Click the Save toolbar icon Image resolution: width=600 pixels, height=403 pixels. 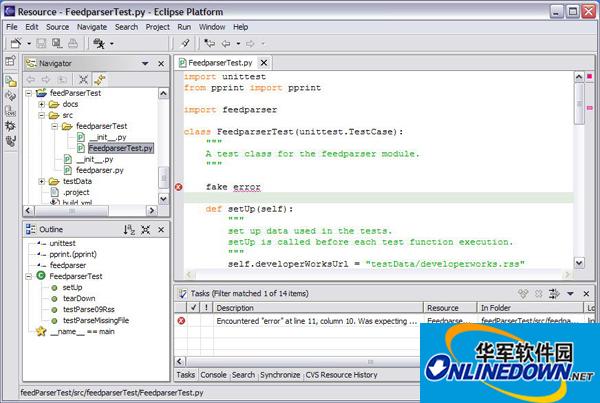point(41,44)
